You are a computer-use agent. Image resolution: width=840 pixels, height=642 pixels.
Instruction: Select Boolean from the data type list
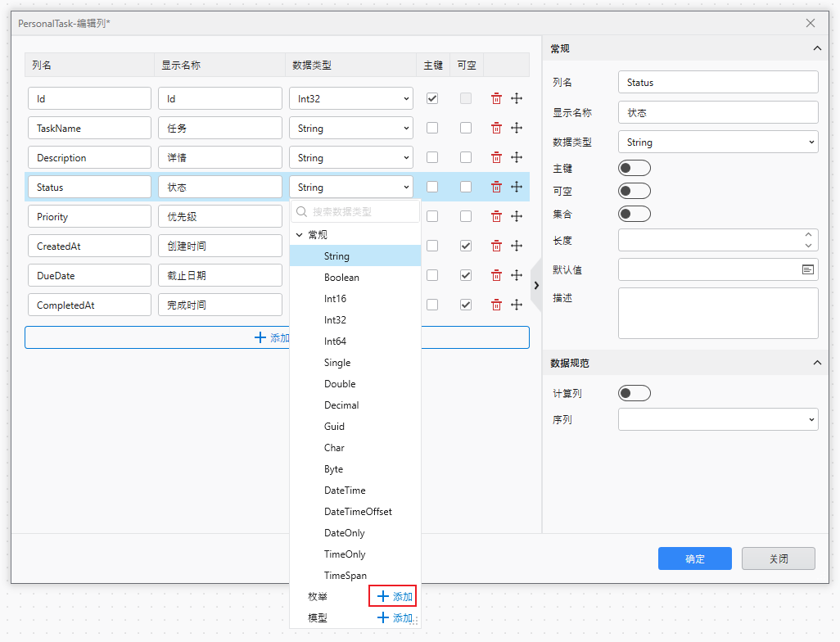tap(341, 277)
